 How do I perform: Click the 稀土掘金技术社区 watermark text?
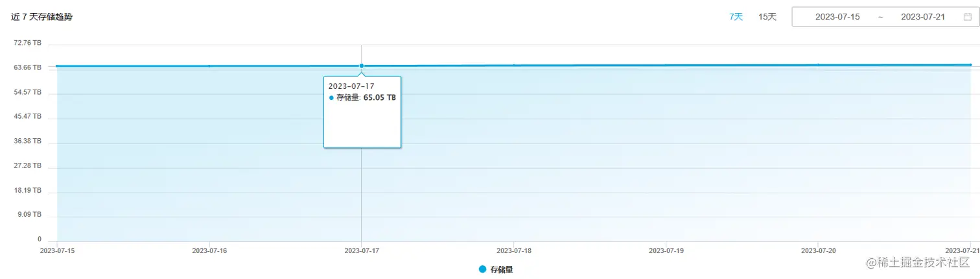click(x=928, y=261)
